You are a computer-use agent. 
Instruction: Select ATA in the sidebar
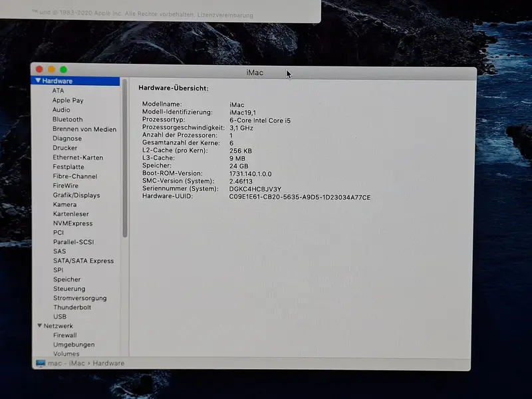58,90
